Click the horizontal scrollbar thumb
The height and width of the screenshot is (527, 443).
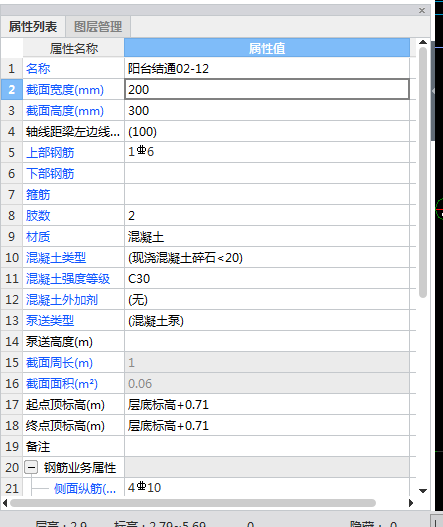(193, 503)
